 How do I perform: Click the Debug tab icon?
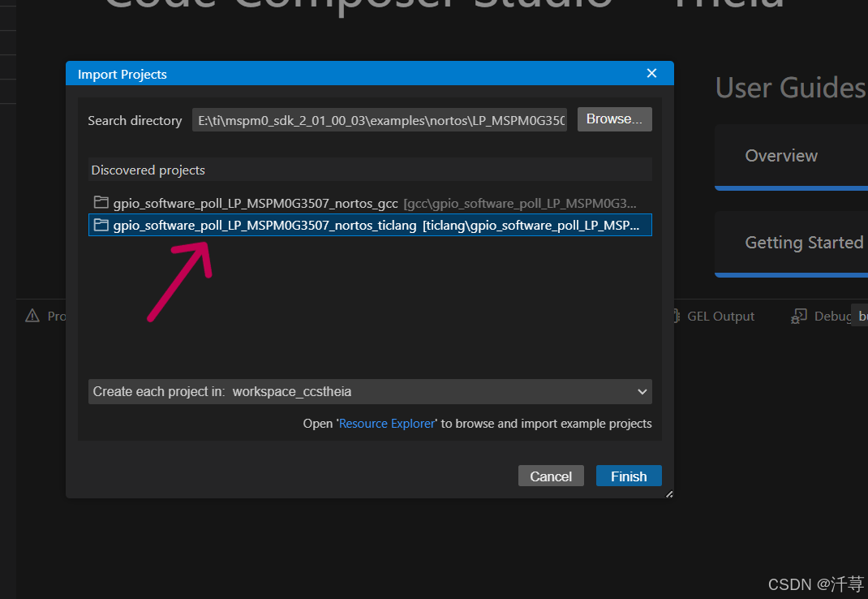pos(799,316)
